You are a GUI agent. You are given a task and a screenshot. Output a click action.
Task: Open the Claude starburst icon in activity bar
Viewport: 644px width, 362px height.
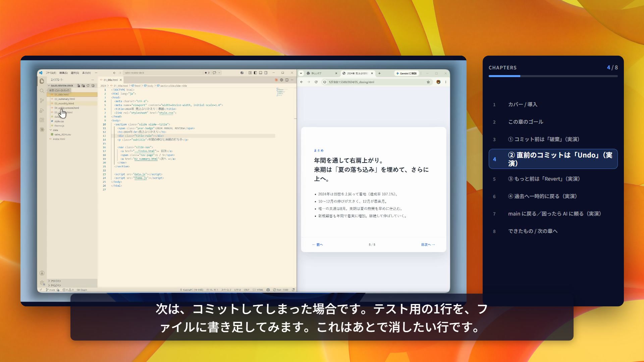pos(42,129)
